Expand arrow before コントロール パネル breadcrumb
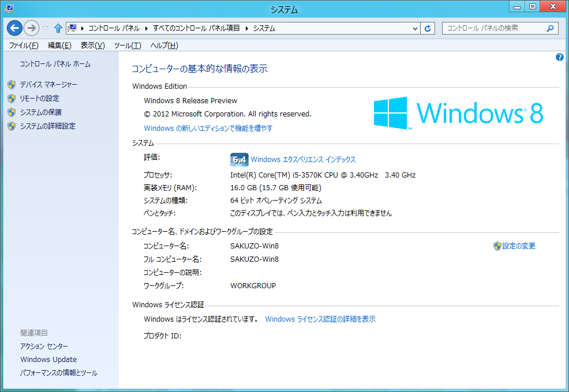 pos(83,28)
